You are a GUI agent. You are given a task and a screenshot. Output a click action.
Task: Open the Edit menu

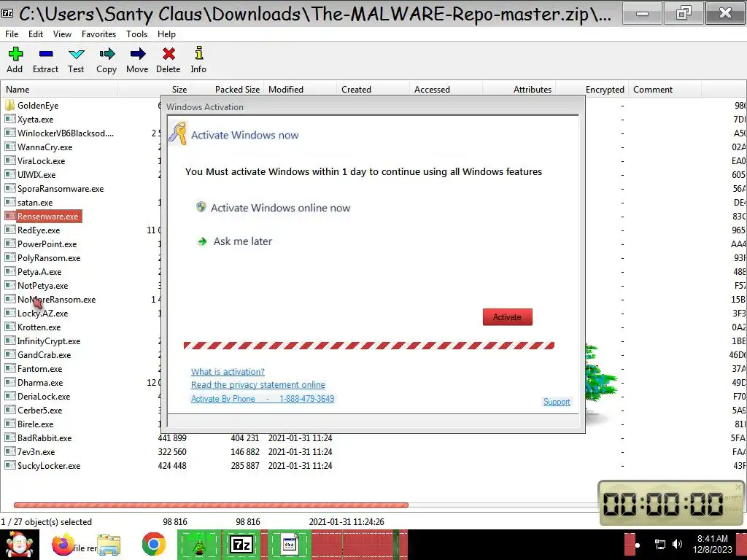(36, 34)
